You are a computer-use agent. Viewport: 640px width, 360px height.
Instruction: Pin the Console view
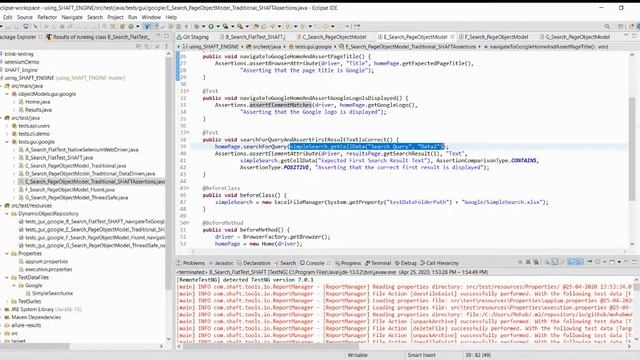pyautogui.click(x=589, y=262)
